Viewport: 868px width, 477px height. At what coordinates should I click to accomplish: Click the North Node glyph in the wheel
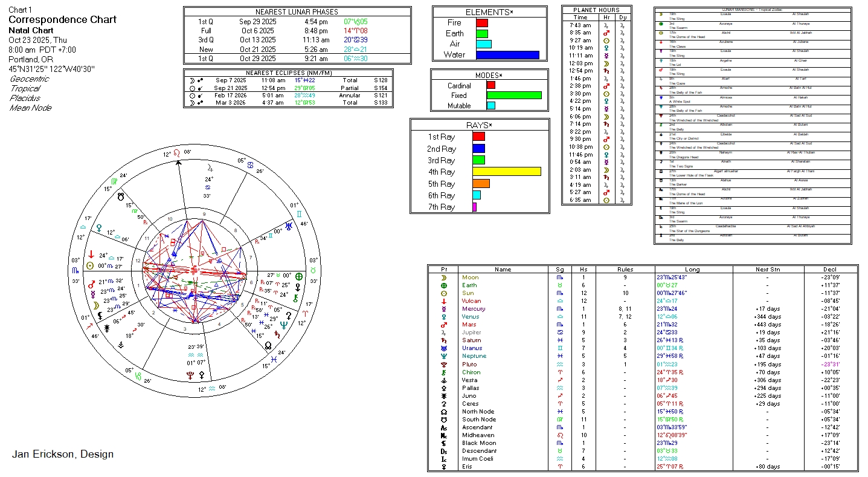click(268, 346)
